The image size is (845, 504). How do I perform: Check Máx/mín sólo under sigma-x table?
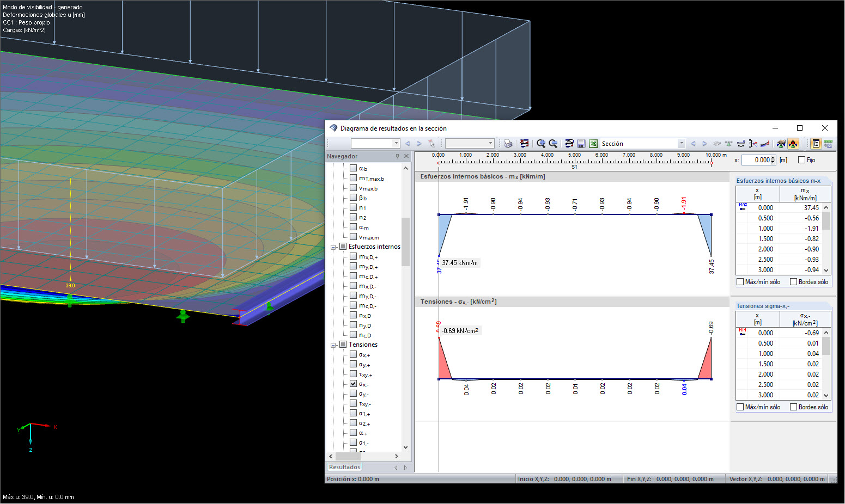click(740, 407)
